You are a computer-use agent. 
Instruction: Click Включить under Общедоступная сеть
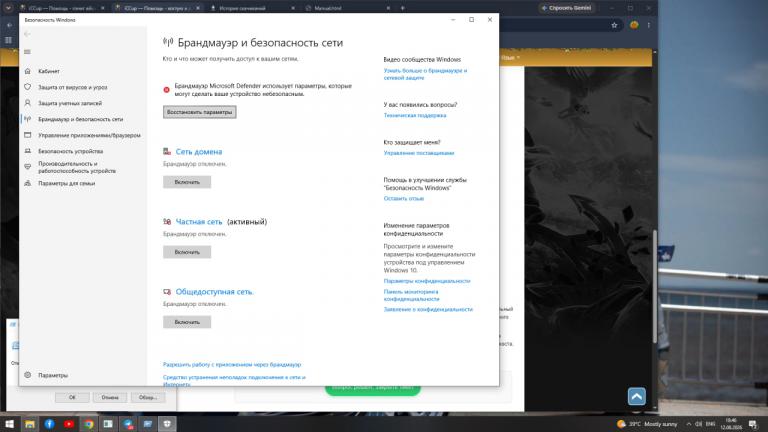tap(187, 322)
